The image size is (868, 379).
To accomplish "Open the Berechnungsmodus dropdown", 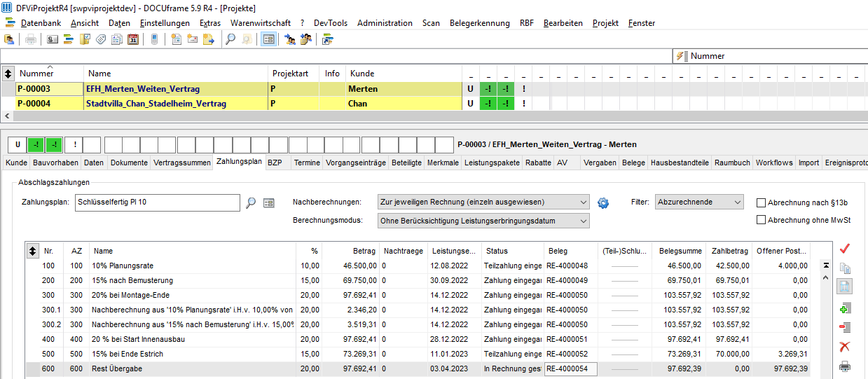I will [483, 221].
